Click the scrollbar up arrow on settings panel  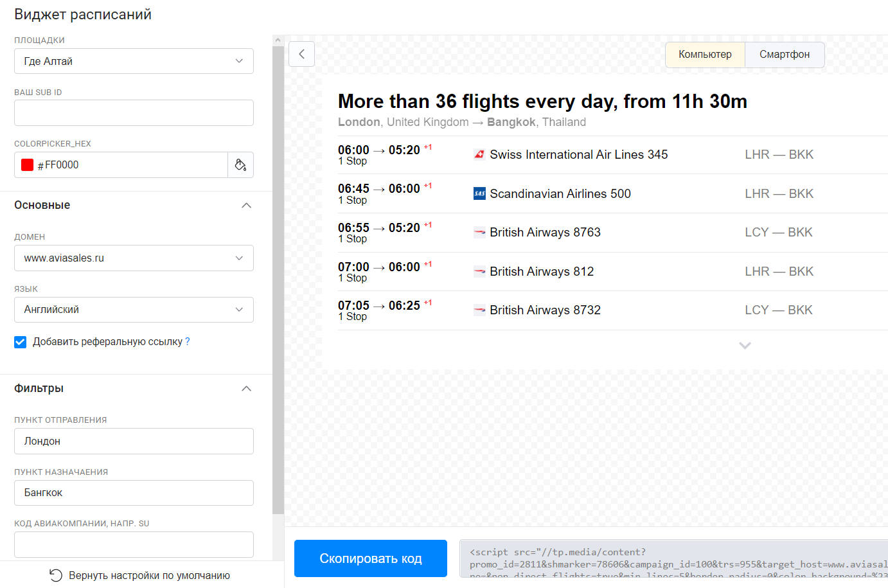[278, 40]
